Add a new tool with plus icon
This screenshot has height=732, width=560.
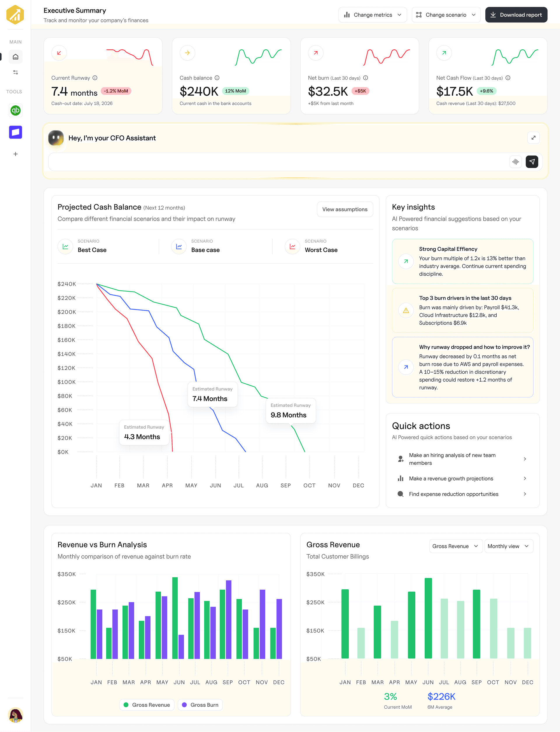point(15,154)
